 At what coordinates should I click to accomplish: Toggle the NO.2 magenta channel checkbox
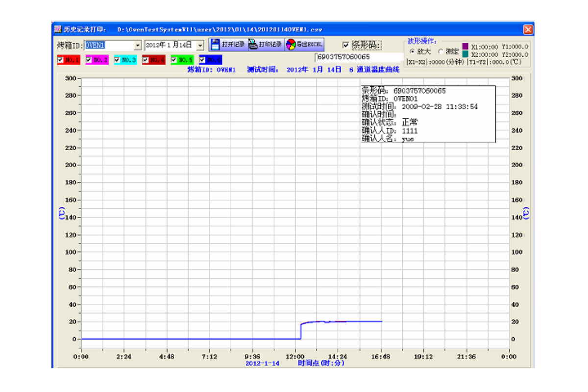tap(89, 60)
